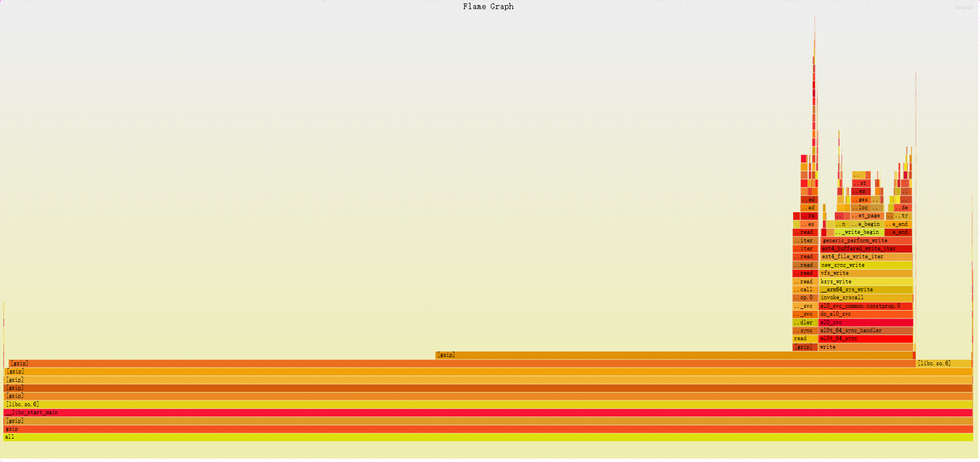Viewport: 980px width, 462px height.
Task: Select '..read' frame beside 'ksys_write'
Action: click(x=805, y=282)
